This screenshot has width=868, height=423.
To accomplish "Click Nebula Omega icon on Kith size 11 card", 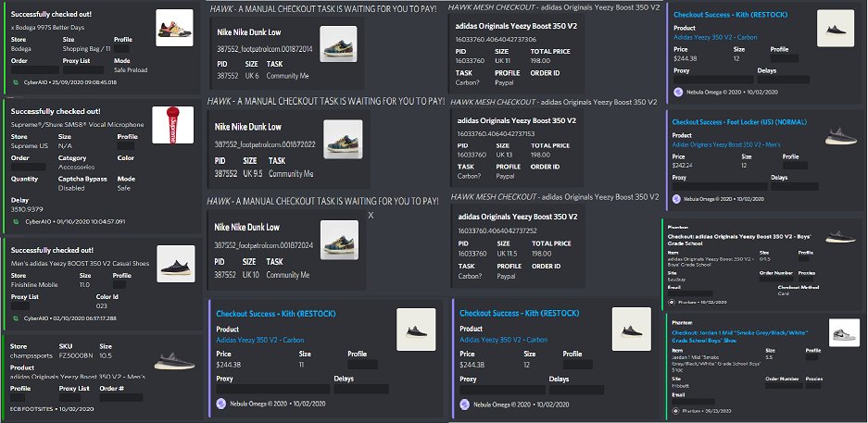I will (x=221, y=404).
